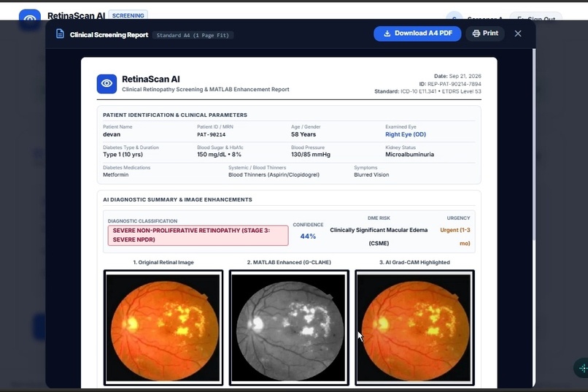This screenshot has width=588, height=392.
Task: Click the RetinaScan AI eye logo in the background app bar
Action: pyautogui.click(x=30, y=19)
